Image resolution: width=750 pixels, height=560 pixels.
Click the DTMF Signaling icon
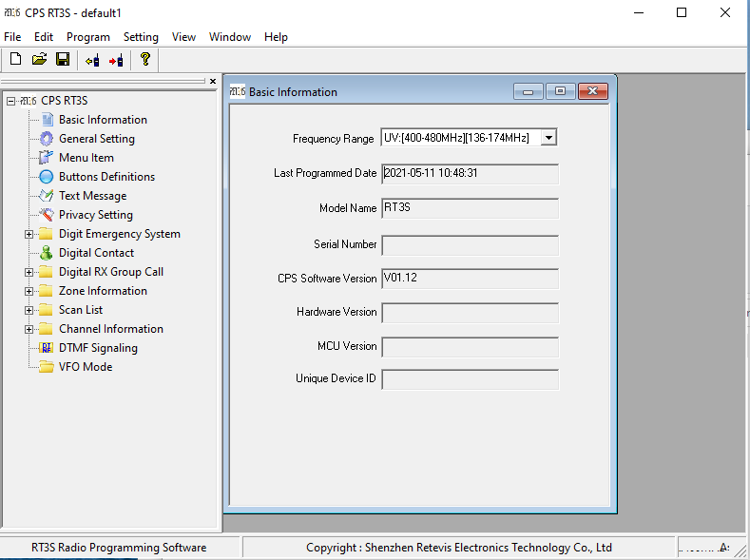tap(47, 348)
